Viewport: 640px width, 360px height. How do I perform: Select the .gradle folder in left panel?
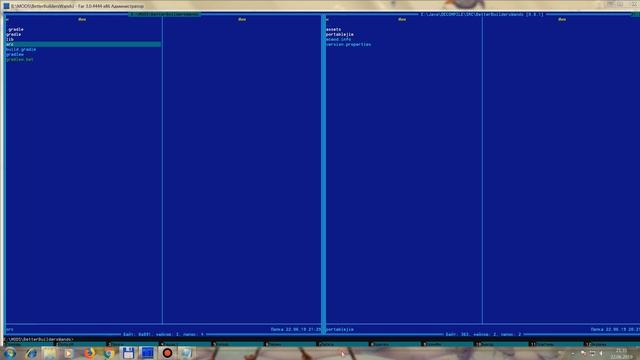(x=16, y=29)
